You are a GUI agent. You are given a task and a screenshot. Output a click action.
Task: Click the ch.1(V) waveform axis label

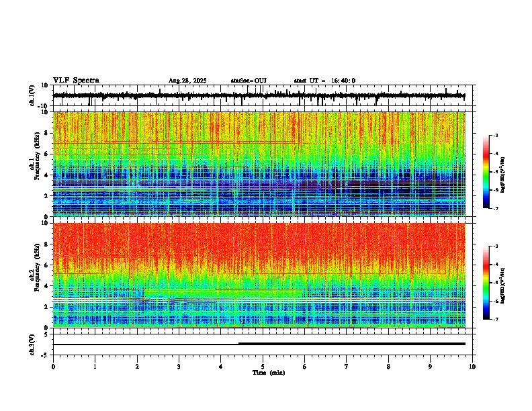coord(32,95)
